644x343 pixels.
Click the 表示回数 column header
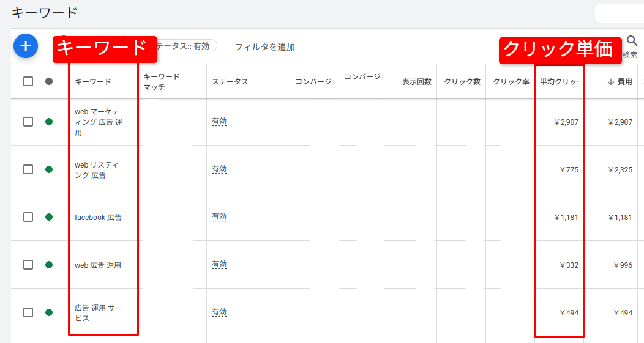pos(417,82)
